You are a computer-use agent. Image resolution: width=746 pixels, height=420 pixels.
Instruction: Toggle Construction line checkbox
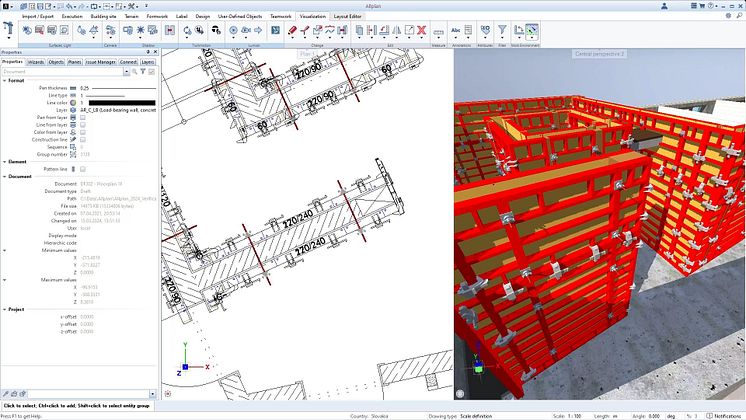click(83, 140)
